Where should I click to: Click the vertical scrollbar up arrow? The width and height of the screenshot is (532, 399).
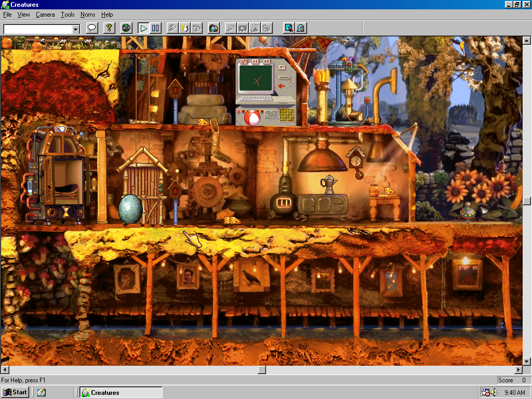pos(527,41)
